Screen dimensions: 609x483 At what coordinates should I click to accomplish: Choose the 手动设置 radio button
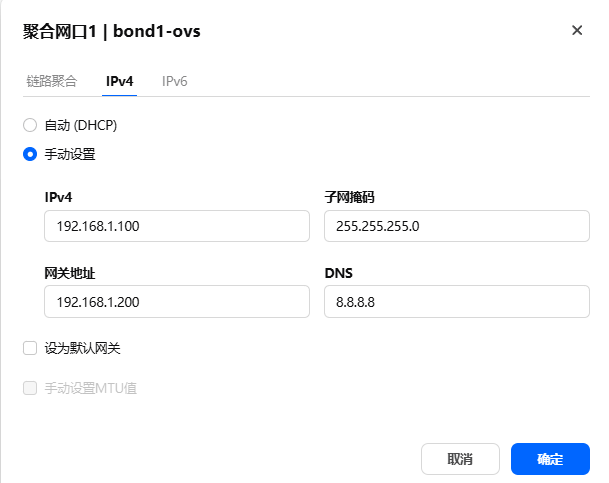tap(30, 155)
